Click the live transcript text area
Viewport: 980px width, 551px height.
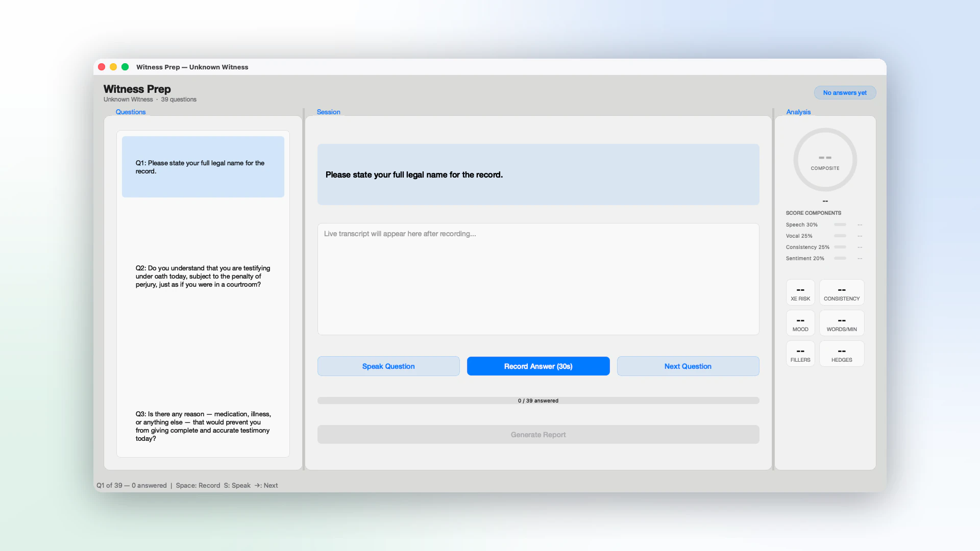[x=538, y=279]
